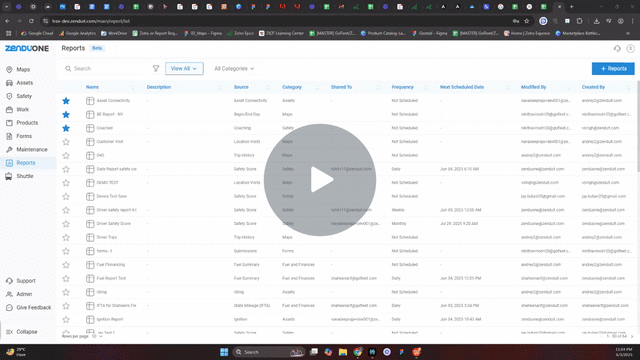Open the Customer Visit report

click(x=110, y=142)
